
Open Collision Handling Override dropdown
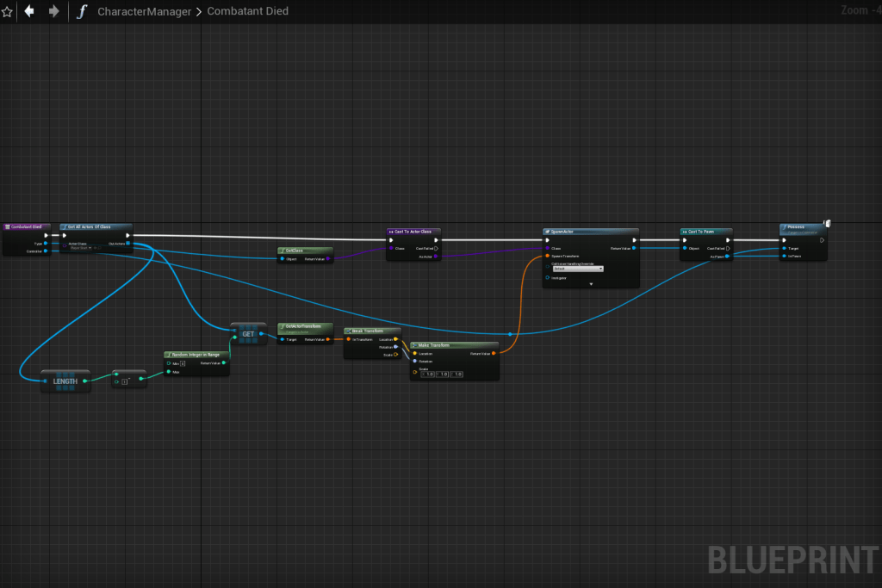[578, 269]
